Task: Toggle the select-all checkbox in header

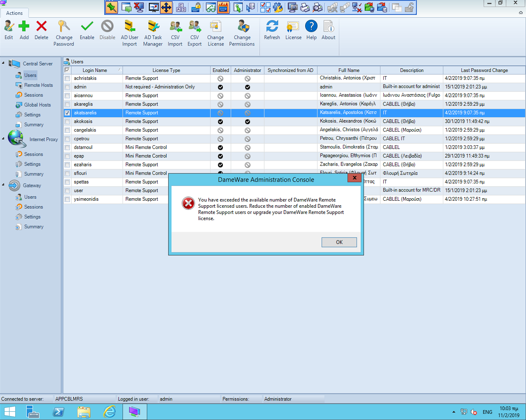Action: point(67,70)
